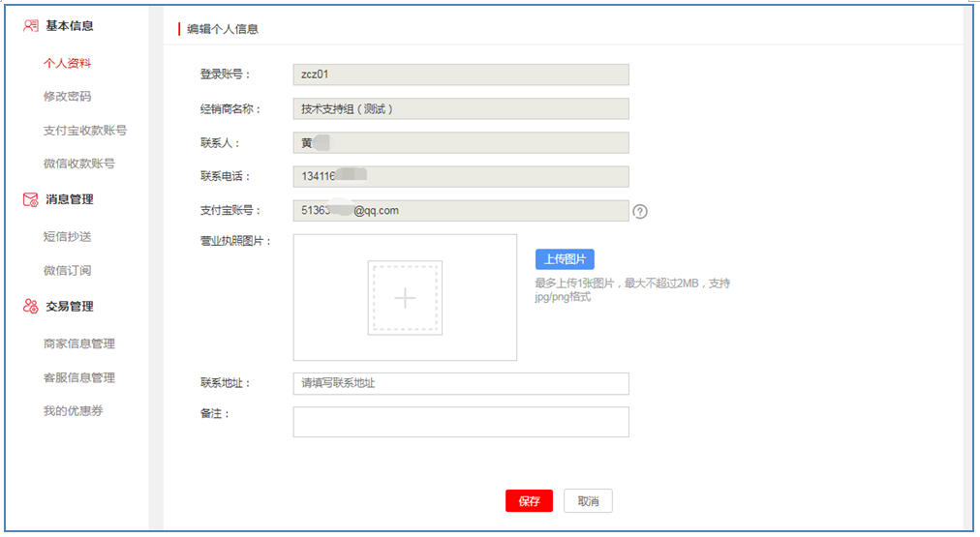Click the 经销商名称 field
The width and height of the screenshot is (980, 537).
tap(461, 108)
